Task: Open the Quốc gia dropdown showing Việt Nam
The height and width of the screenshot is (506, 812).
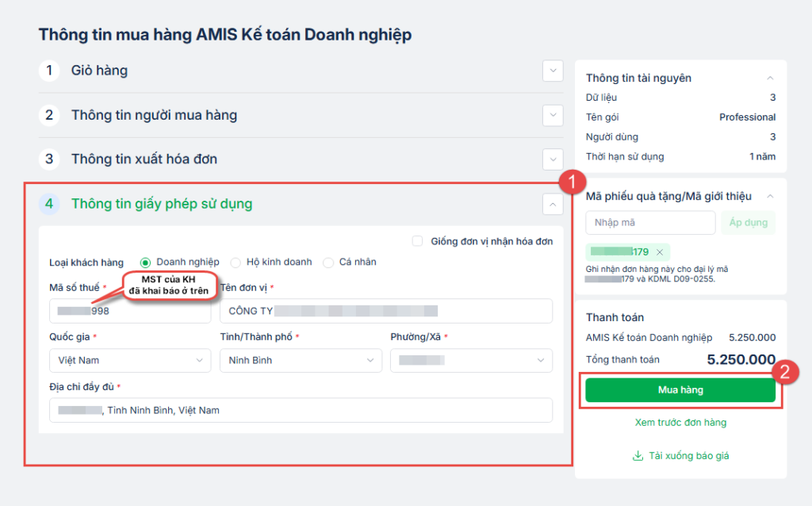Action: pyautogui.click(x=130, y=361)
